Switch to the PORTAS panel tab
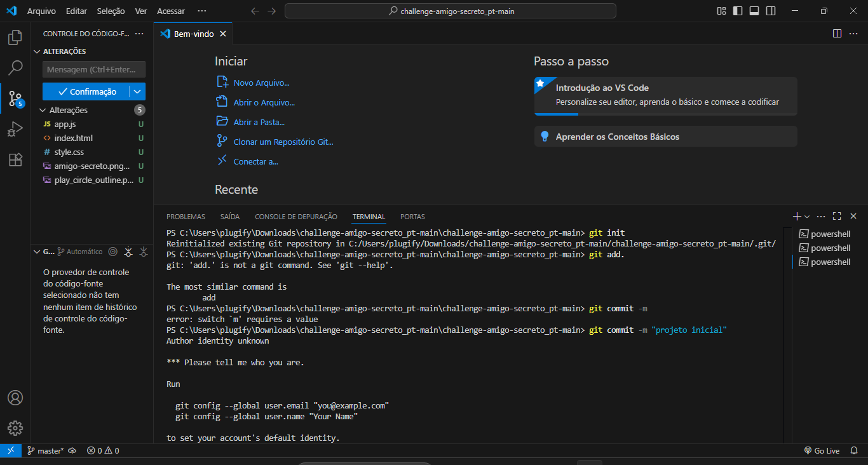This screenshot has width=868, height=465. [412, 217]
